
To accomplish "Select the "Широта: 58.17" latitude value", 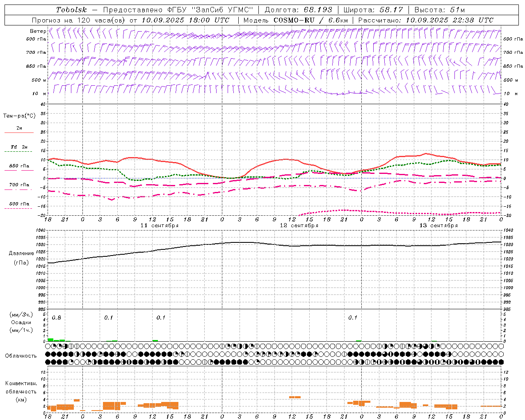I will coord(373,10).
